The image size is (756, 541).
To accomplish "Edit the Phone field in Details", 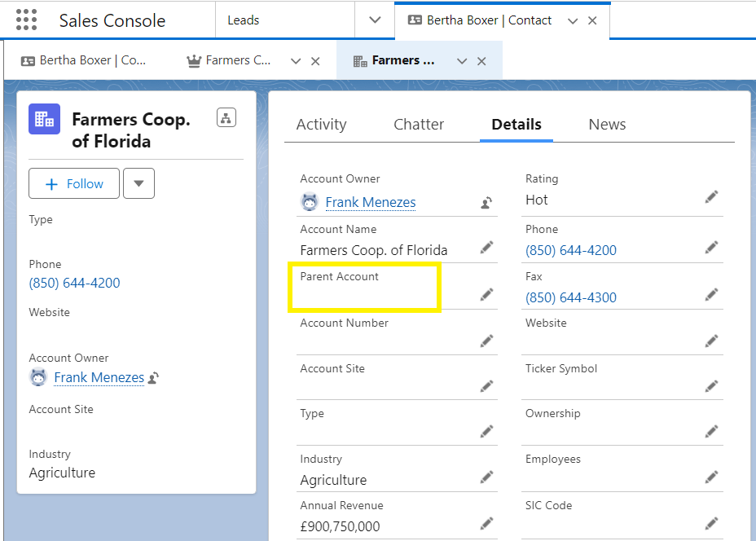I will tap(712, 248).
